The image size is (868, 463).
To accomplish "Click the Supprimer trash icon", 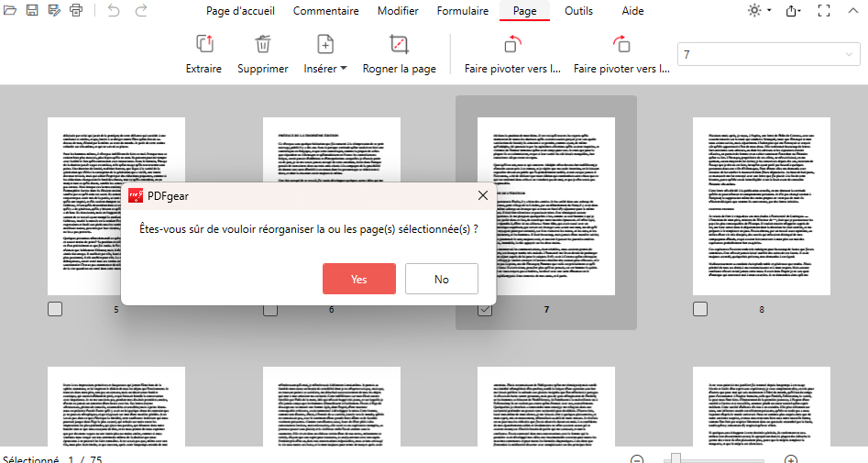I will click(x=263, y=44).
